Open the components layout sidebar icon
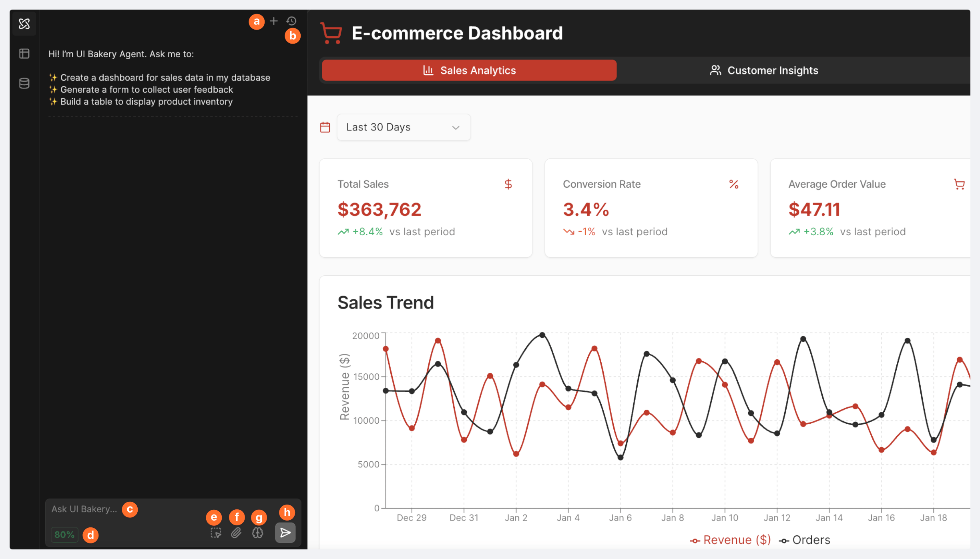This screenshot has width=980, height=559. coord(24,54)
